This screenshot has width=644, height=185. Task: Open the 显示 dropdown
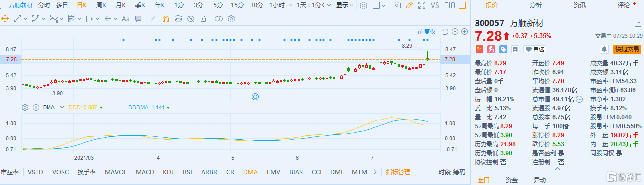click(344, 5)
